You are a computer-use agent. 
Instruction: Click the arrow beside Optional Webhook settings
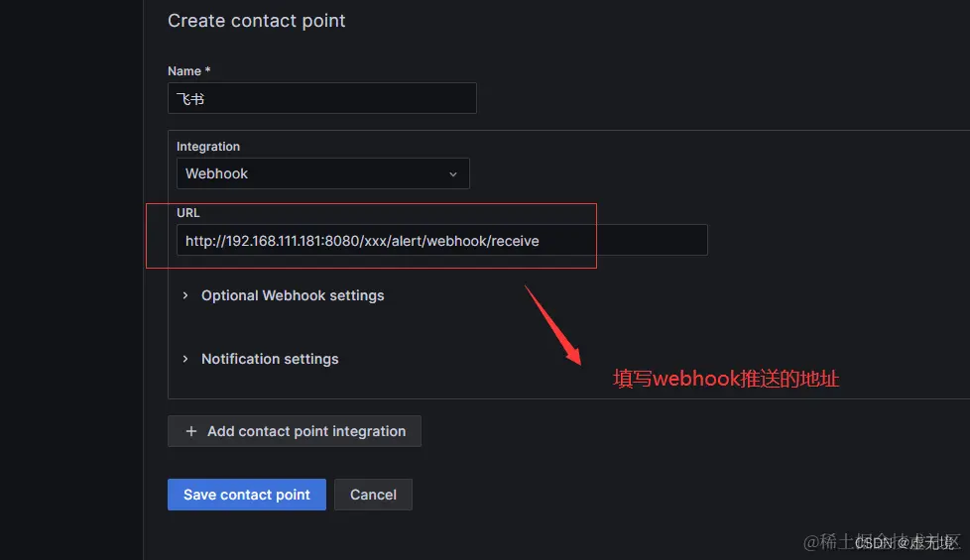point(184,295)
